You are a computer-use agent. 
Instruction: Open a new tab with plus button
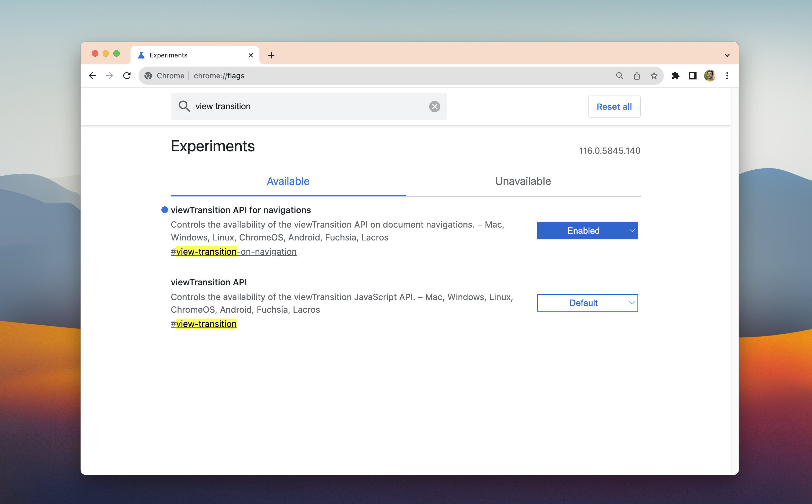point(271,55)
